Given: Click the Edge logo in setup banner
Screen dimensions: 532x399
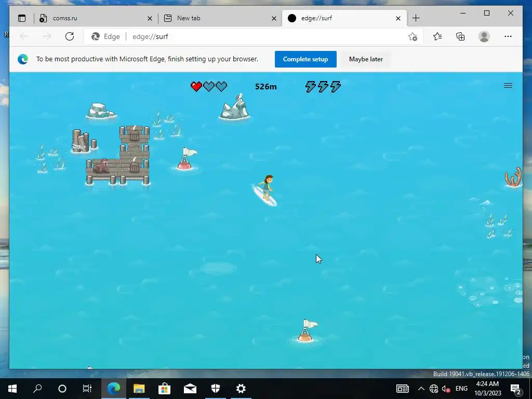Looking at the screenshot, I should (x=23, y=59).
